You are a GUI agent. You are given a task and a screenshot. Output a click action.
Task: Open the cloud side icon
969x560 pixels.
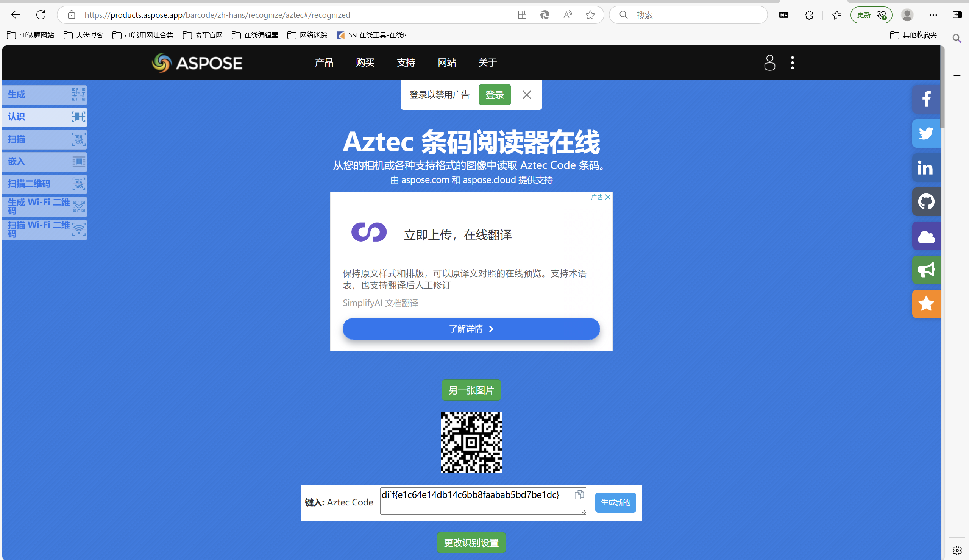(926, 236)
